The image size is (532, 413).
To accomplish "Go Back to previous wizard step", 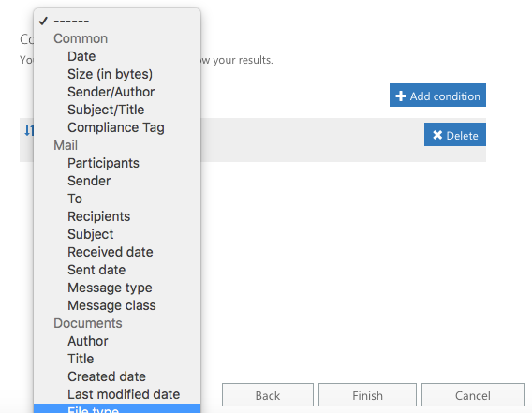I will point(268,395).
